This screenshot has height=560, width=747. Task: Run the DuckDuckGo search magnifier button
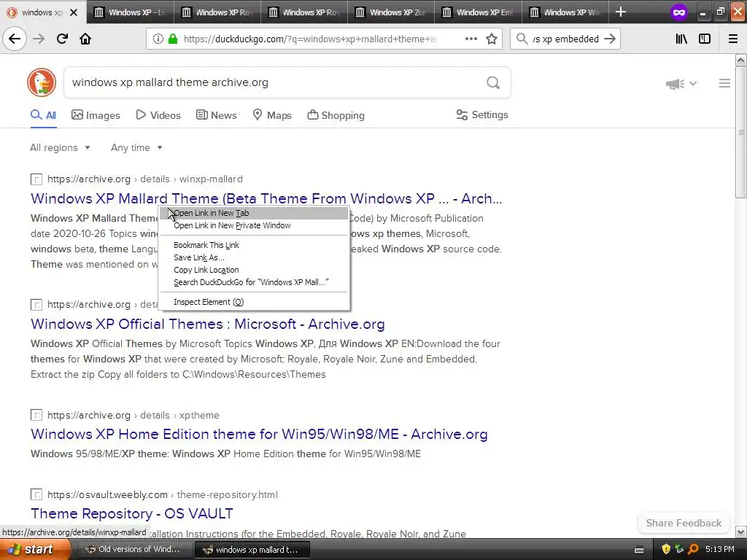pyautogui.click(x=493, y=82)
